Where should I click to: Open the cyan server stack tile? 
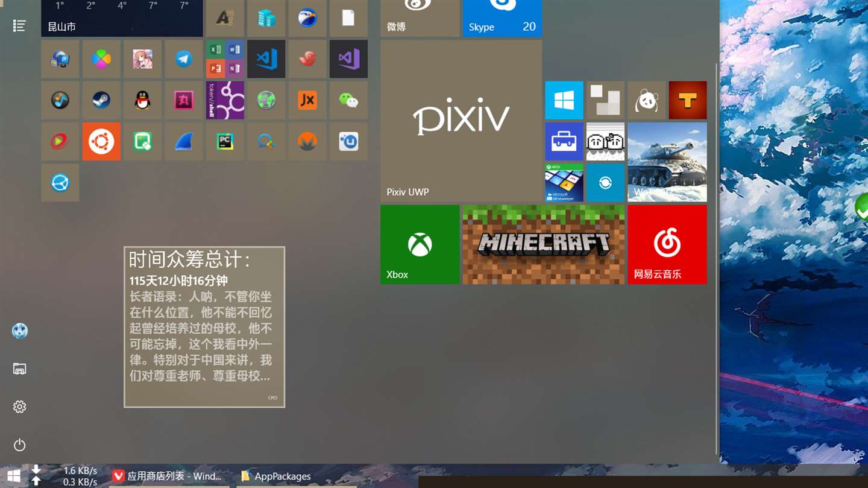266,18
